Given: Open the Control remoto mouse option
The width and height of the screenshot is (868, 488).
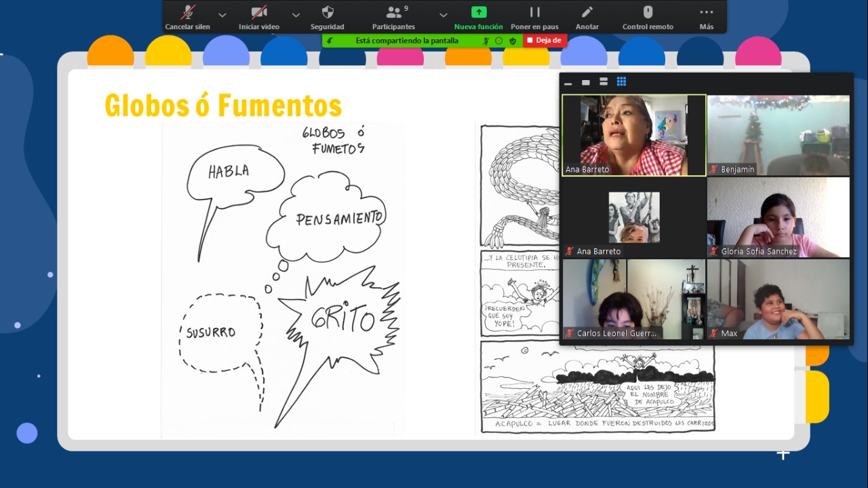Looking at the screenshot, I should (x=648, y=17).
